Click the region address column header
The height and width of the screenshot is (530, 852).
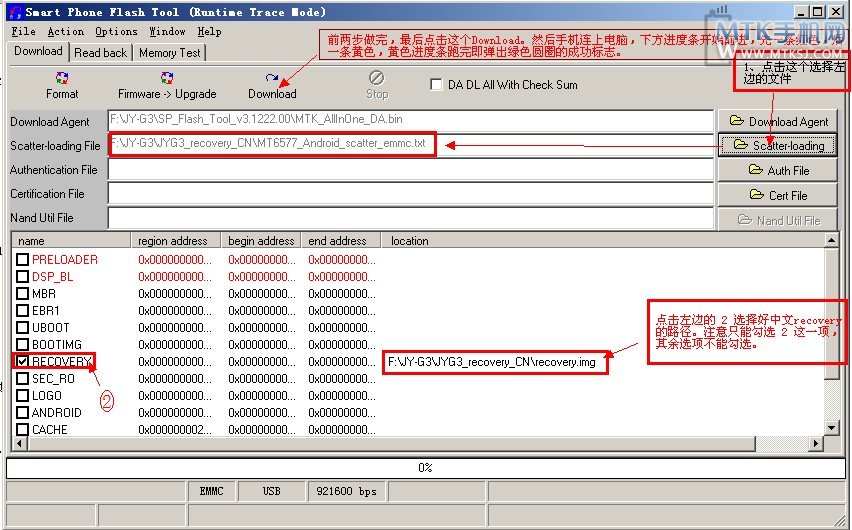point(176,240)
